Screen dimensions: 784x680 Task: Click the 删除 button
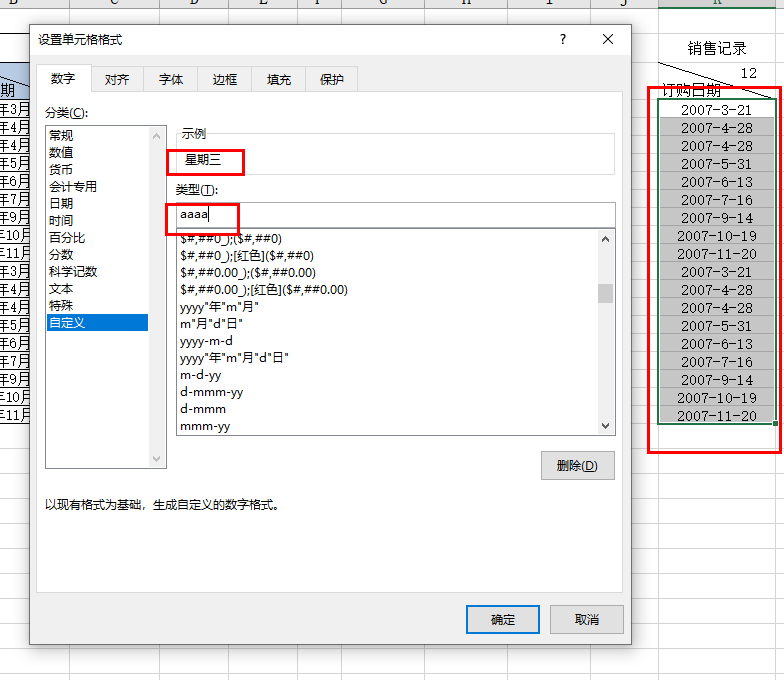click(x=577, y=466)
